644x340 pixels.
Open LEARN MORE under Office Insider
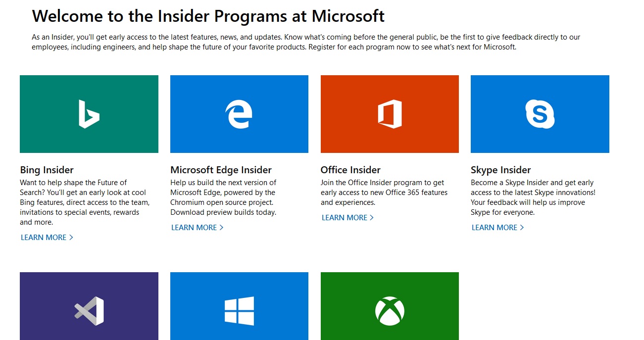(x=345, y=217)
